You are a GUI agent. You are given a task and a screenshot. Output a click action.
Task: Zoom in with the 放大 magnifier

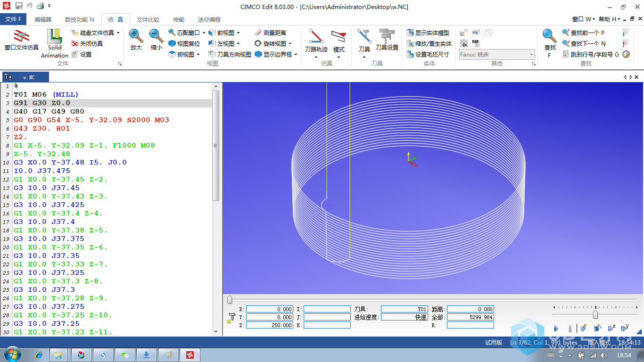click(136, 40)
